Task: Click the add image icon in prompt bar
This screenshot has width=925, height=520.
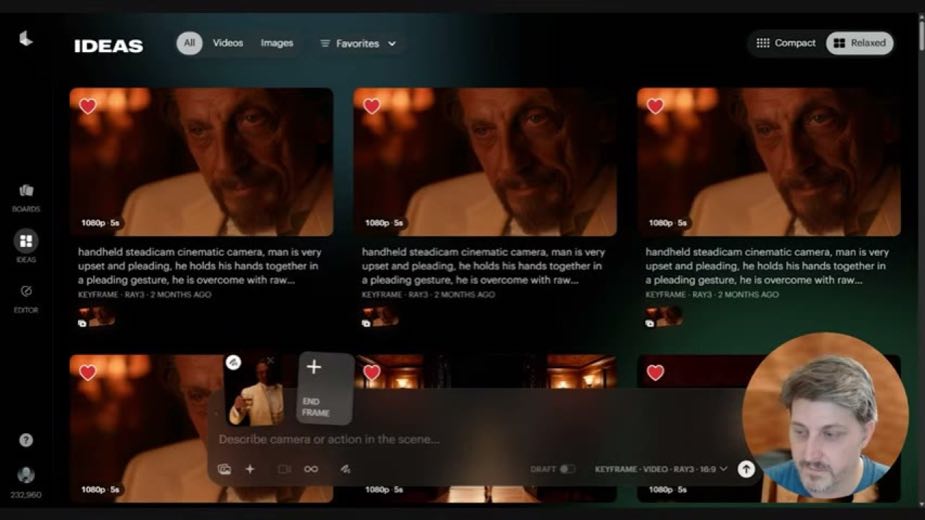Action: pyautogui.click(x=224, y=469)
